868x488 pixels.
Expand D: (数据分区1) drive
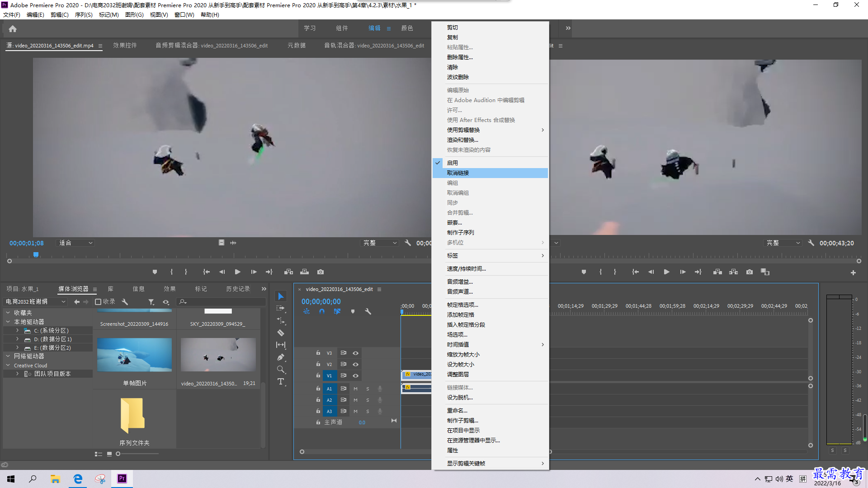17,339
